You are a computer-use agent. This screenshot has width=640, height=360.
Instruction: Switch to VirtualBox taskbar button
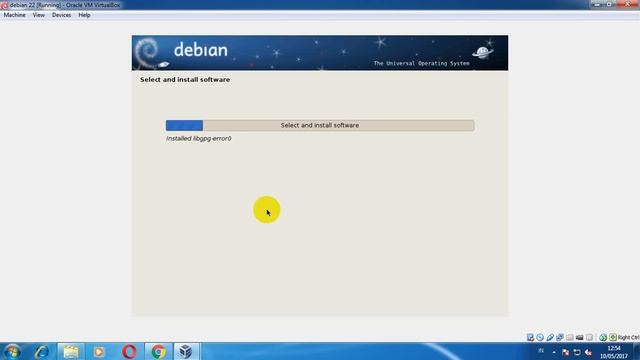tap(186, 351)
